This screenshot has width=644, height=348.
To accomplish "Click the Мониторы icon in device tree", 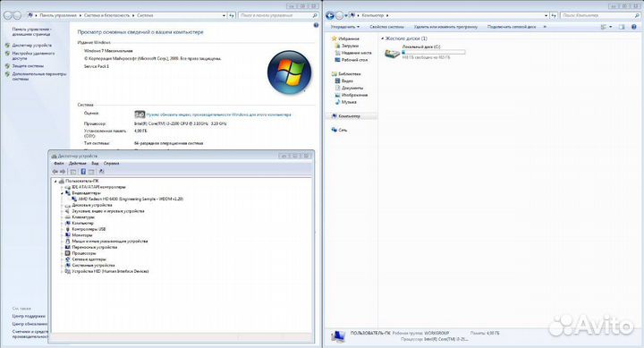I will pyautogui.click(x=68, y=235).
